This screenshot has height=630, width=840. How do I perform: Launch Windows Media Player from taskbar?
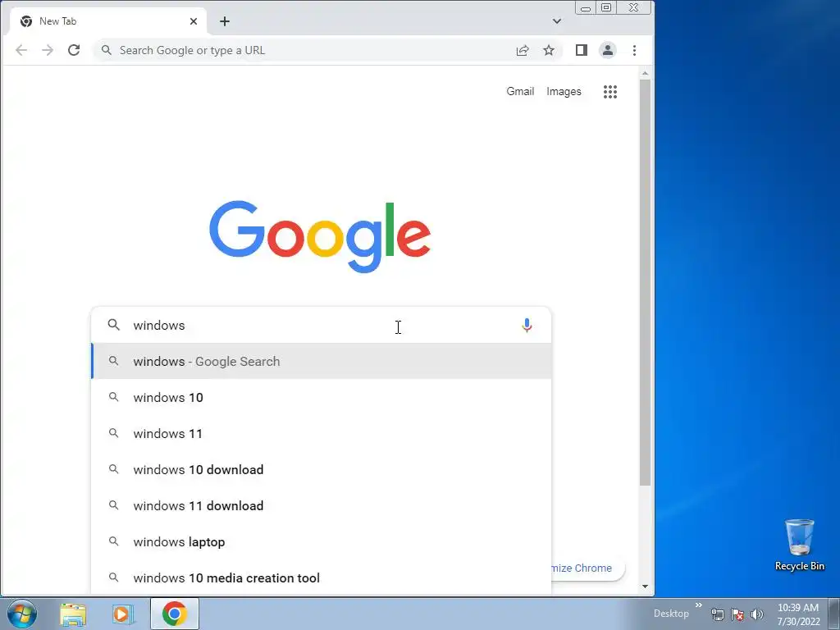122,614
